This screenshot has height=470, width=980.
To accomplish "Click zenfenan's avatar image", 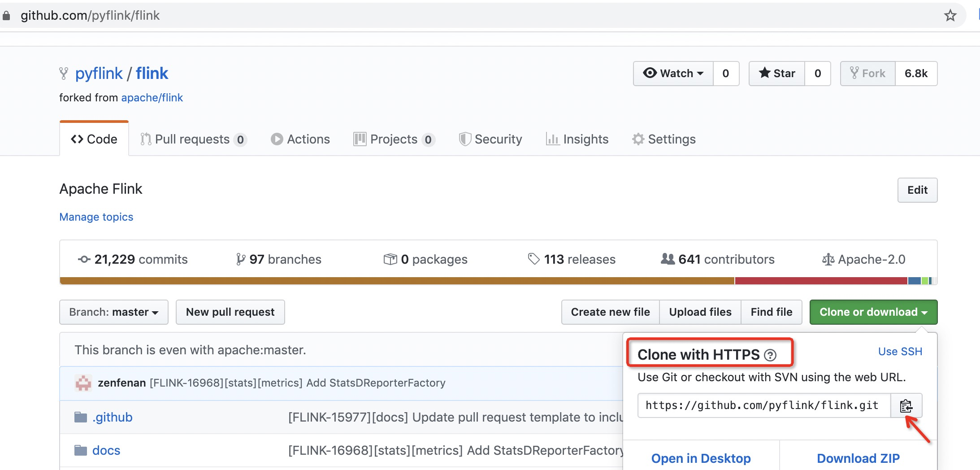I will 83,383.
